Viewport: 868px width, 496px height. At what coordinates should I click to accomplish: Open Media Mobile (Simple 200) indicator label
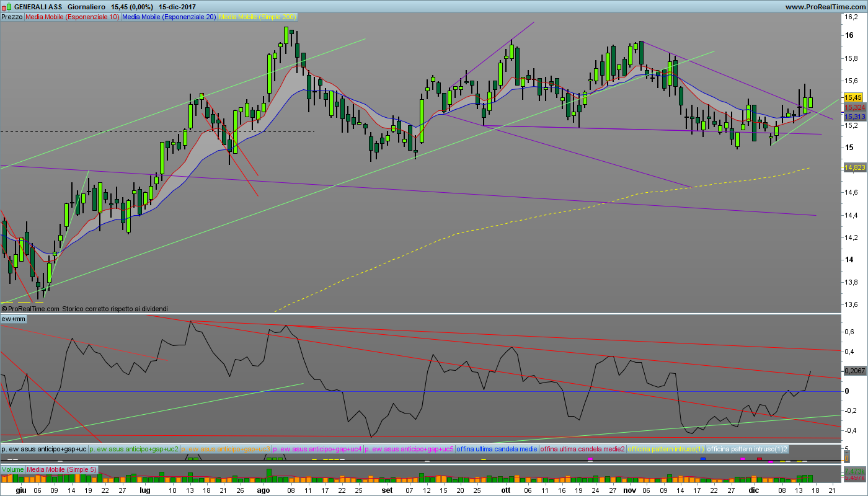click(258, 17)
